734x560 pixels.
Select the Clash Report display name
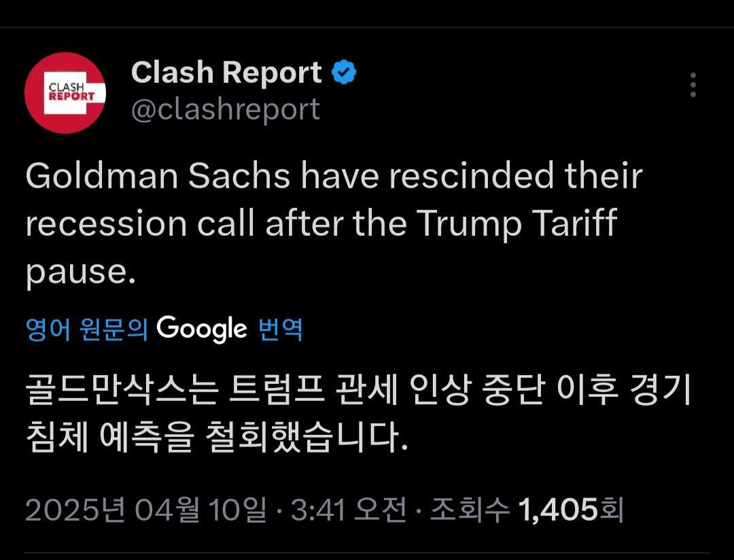pos(227,71)
